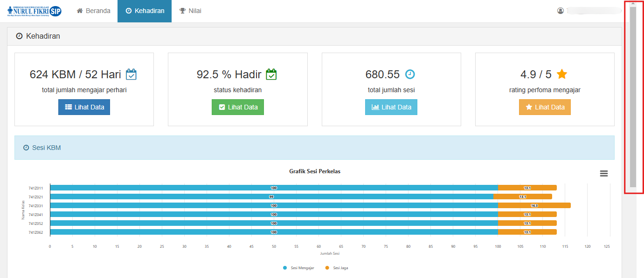Click the user profile avatar icon
Image resolution: width=644 pixels, height=278 pixels.
point(561,11)
